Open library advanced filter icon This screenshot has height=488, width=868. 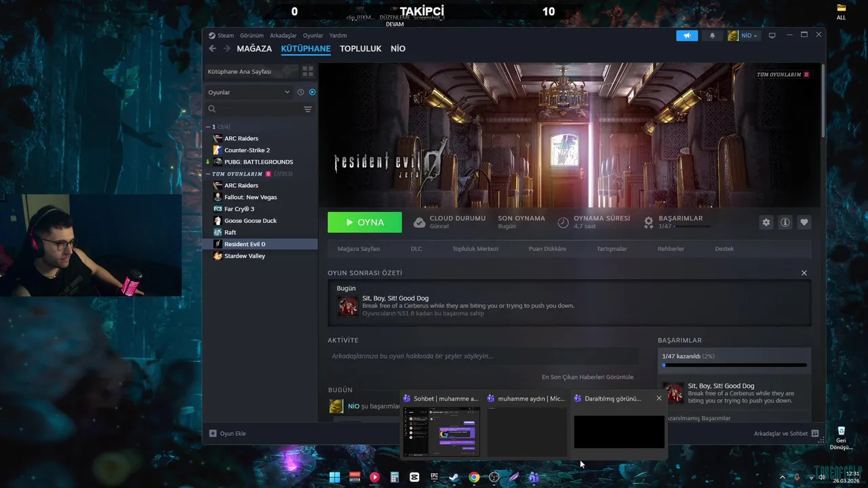[x=307, y=109]
